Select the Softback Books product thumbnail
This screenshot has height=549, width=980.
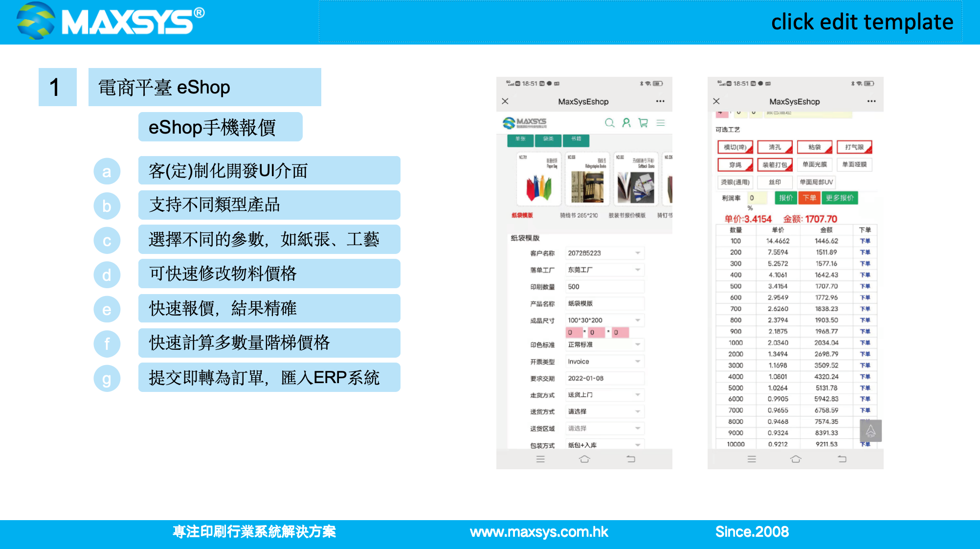636,179
